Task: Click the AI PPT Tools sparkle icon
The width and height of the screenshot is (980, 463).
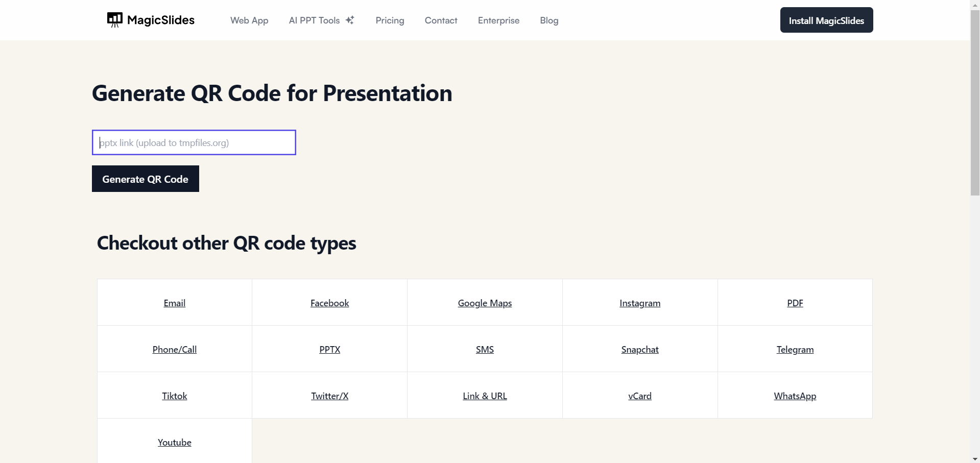Action: (x=350, y=20)
